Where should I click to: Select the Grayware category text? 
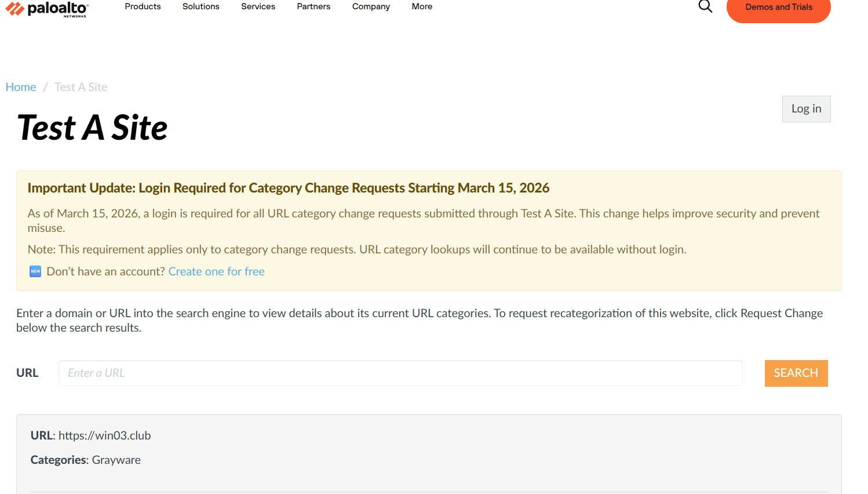click(x=116, y=460)
